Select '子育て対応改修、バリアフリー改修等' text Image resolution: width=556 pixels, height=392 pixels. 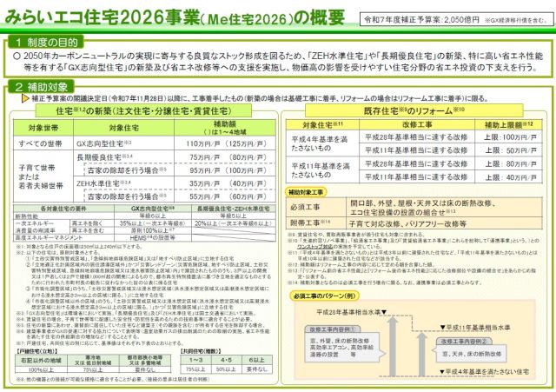click(407, 223)
